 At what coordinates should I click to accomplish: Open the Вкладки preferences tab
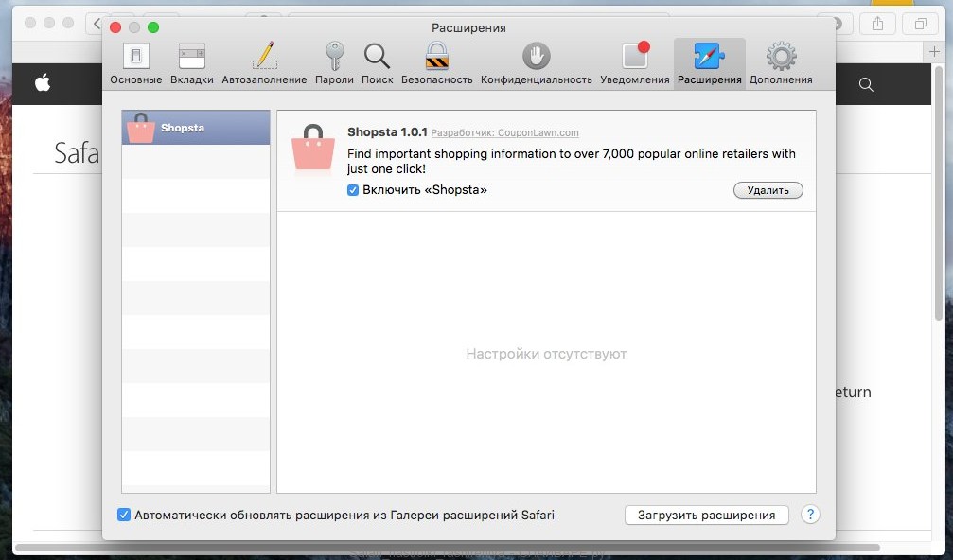(191, 63)
